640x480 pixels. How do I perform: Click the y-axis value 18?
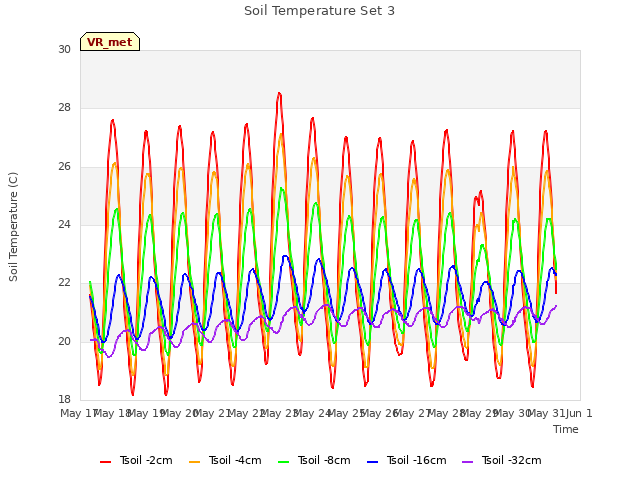[x=64, y=399]
